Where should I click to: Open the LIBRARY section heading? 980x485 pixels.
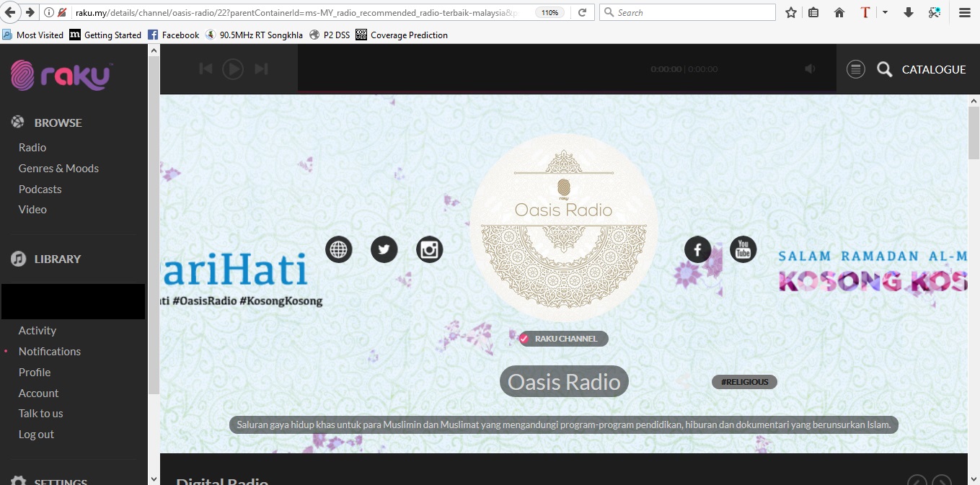coord(58,259)
